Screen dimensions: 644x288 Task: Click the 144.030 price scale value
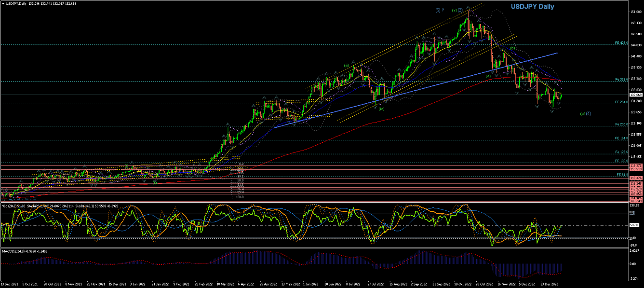pyautogui.click(x=636, y=45)
